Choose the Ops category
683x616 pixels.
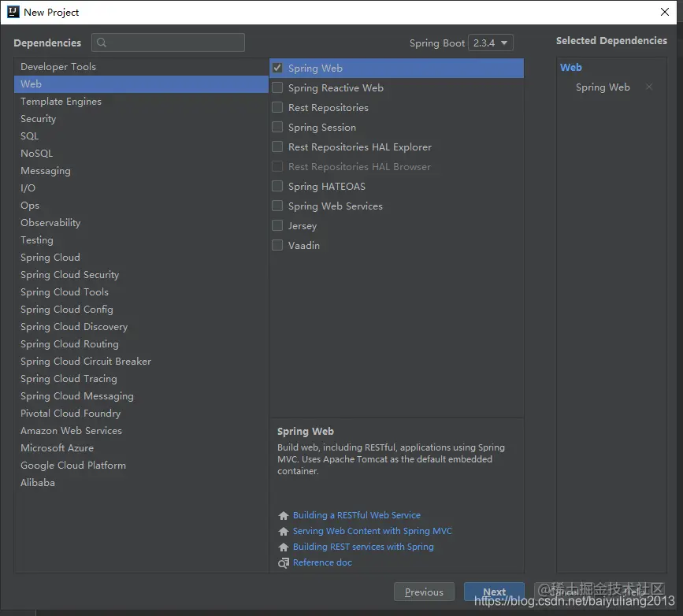coord(141,205)
